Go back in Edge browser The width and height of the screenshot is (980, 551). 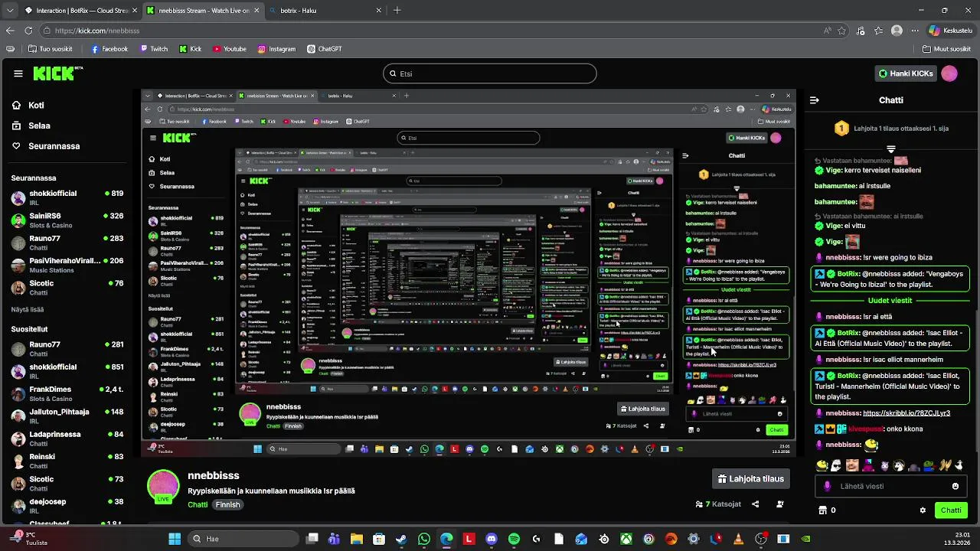(x=10, y=31)
